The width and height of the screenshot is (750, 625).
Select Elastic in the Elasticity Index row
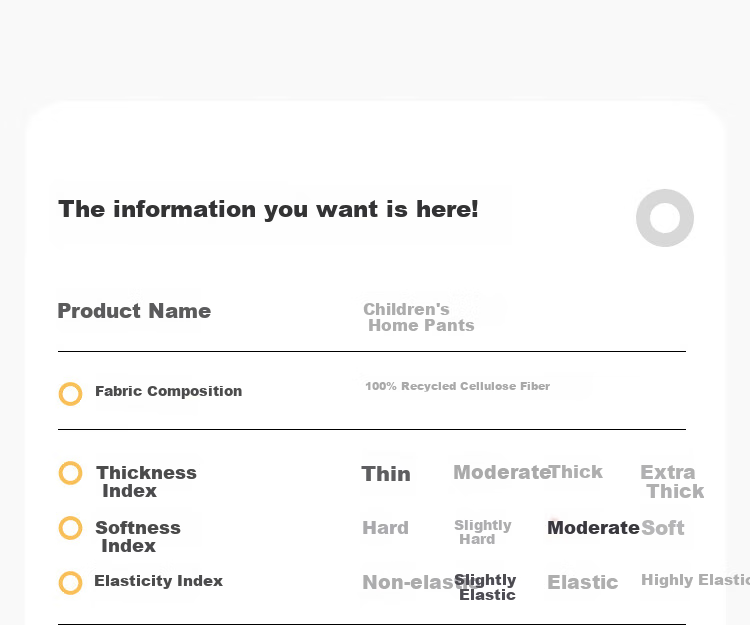[x=583, y=582]
